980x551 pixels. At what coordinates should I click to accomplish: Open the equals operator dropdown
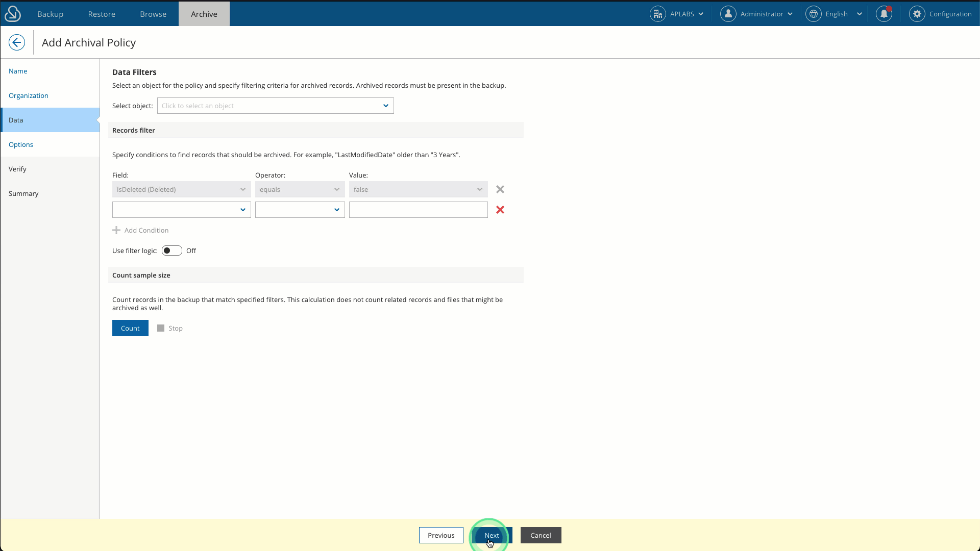tap(300, 189)
